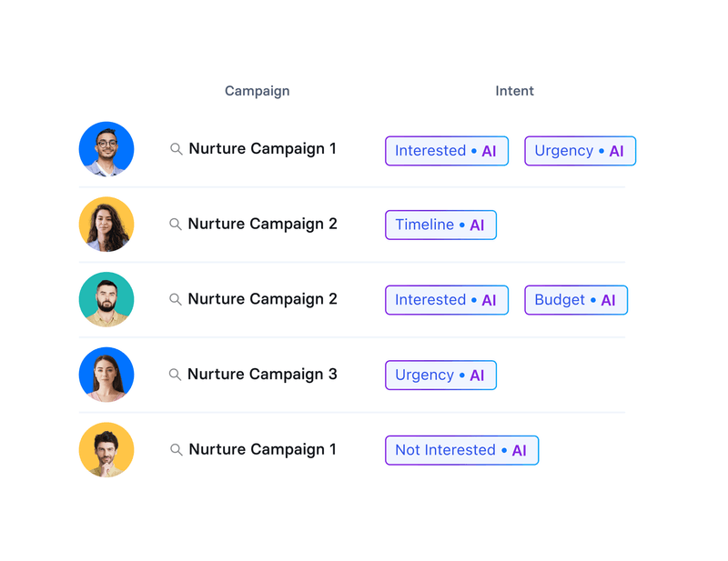Click the AI label within the Not Interested tag
Viewport: 728px width, 561px height.
520,449
